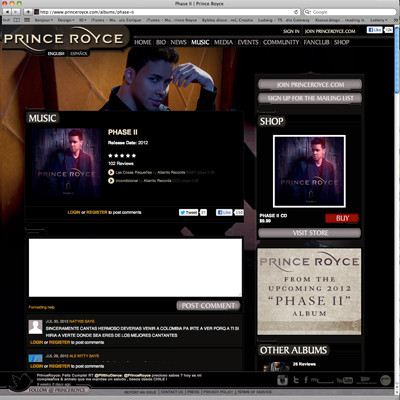Click LOGIN link below the album info
Image resolution: width=400 pixels, height=400 pixels.
pyautogui.click(x=74, y=212)
